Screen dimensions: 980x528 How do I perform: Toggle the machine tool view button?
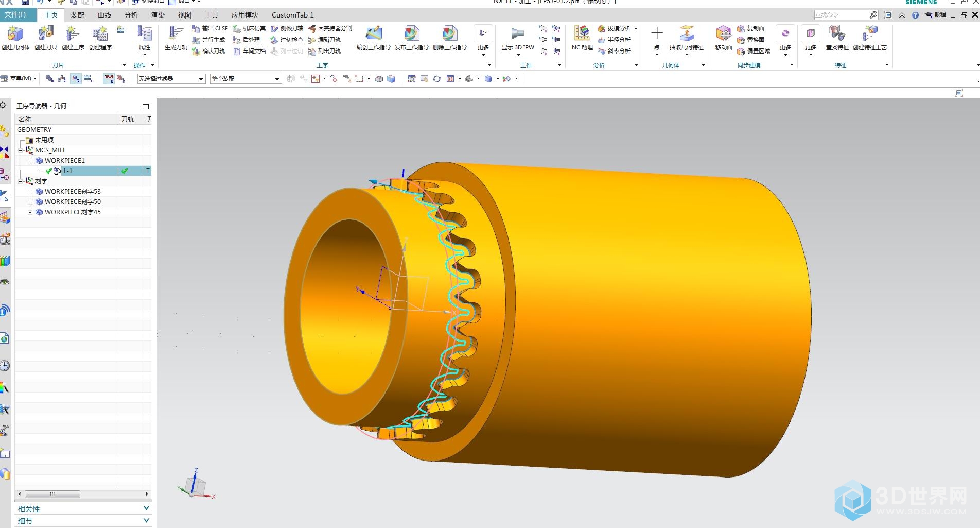[x=62, y=79]
